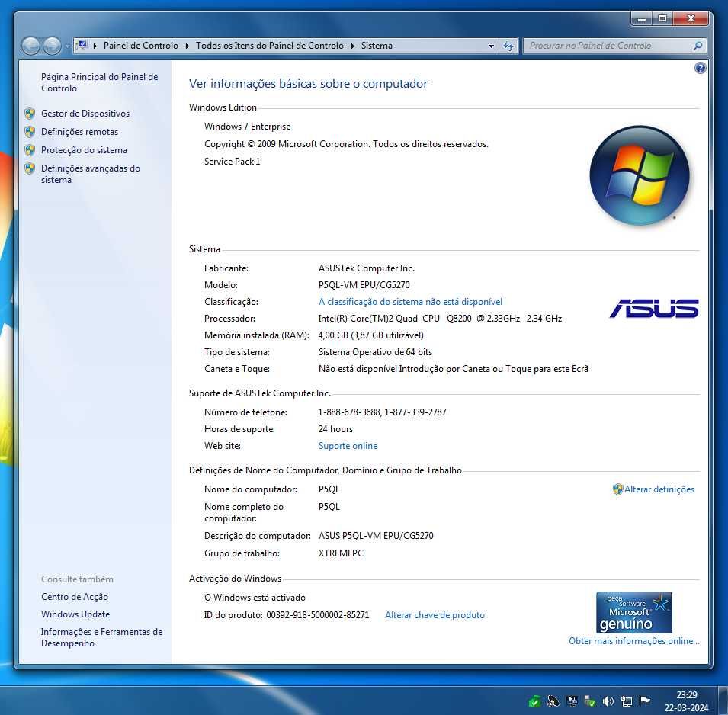The image size is (728, 715).
Task: Open the blue Help question mark icon
Action: 700,69
